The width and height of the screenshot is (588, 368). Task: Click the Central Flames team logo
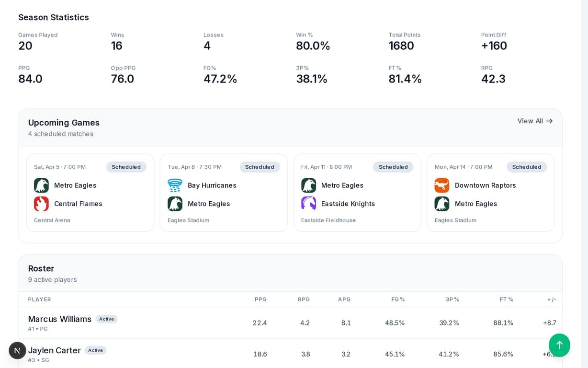click(x=41, y=204)
